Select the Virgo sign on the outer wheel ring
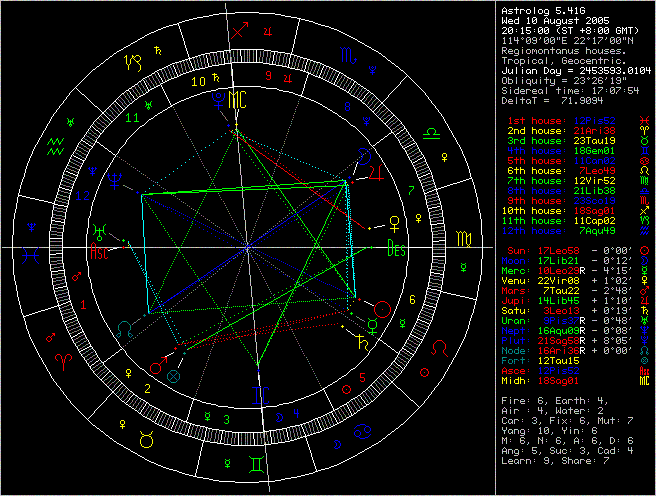Screen dimensions: 656x496 tap(465, 241)
